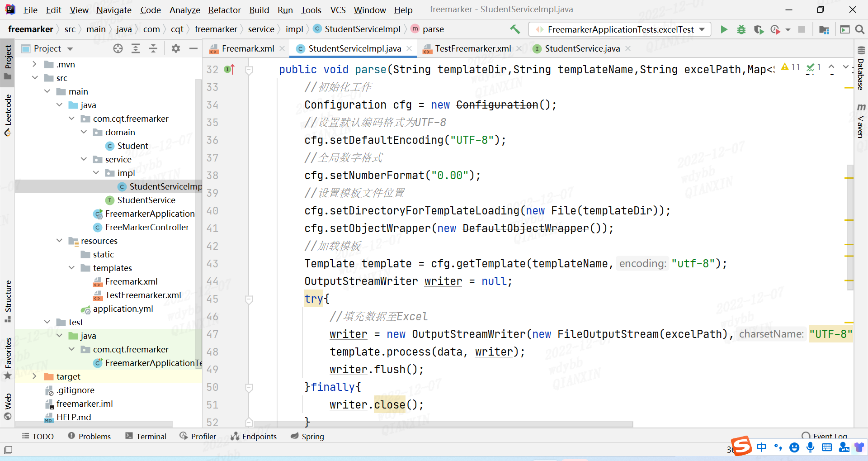
Task: Fold the try block at line 45
Action: coord(249,299)
